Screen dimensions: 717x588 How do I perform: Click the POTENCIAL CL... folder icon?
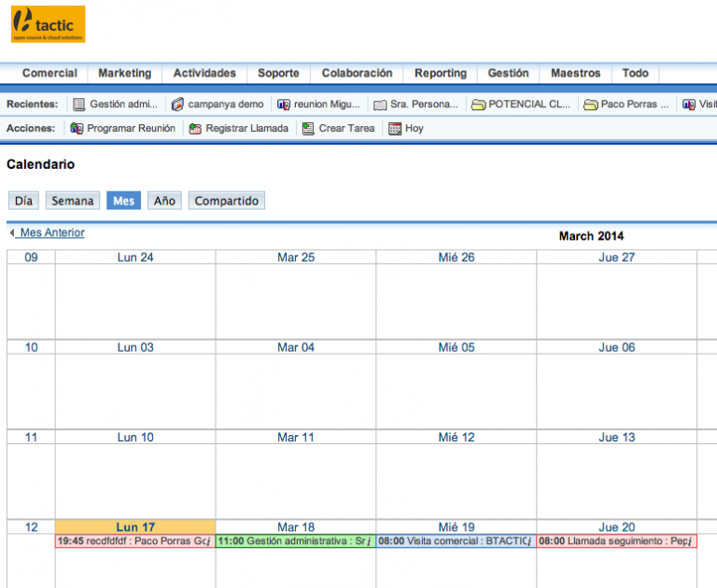[x=478, y=105]
